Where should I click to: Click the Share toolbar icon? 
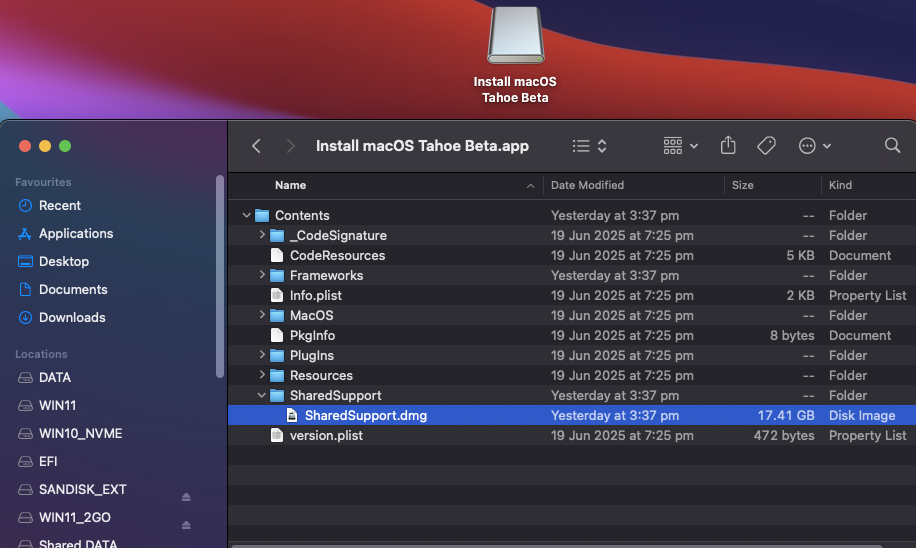[x=728, y=145]
